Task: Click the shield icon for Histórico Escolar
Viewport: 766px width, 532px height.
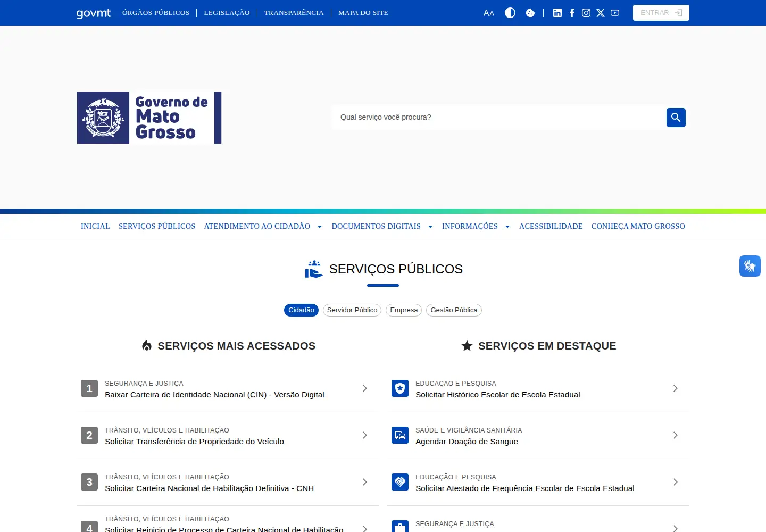Action: (400, 388)
